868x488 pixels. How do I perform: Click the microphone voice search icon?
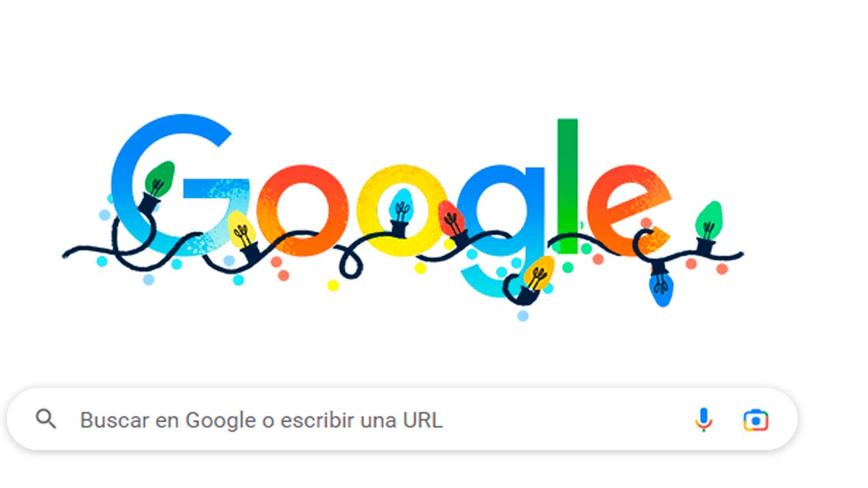[703, 420]
